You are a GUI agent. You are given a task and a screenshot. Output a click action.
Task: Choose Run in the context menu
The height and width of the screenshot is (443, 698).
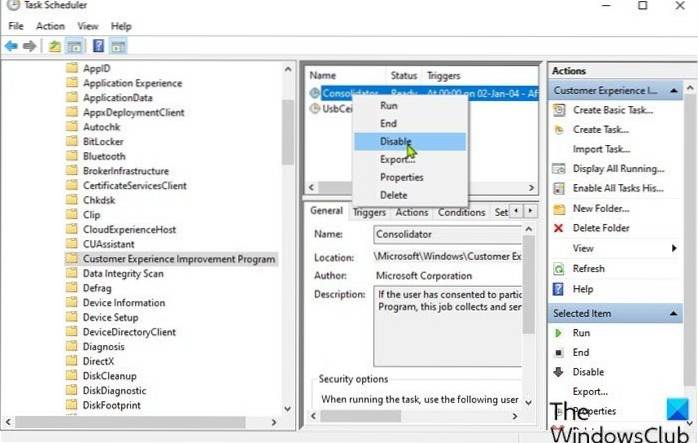point(410,106)
